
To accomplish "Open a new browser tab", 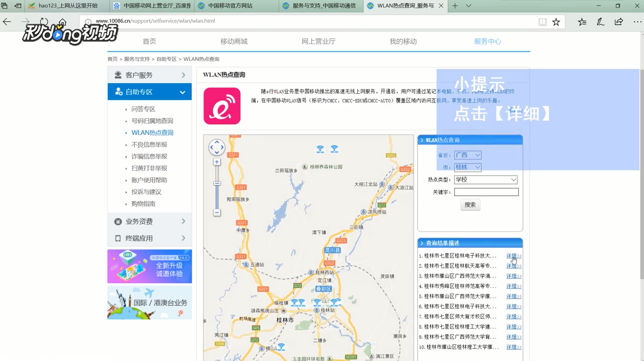I will click(x=455, y=6).
